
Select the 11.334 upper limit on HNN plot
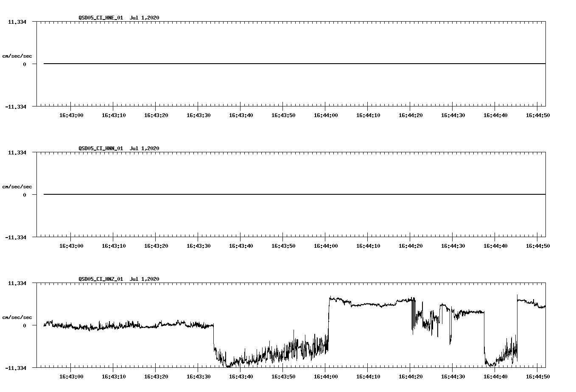[x=17, y=152]
